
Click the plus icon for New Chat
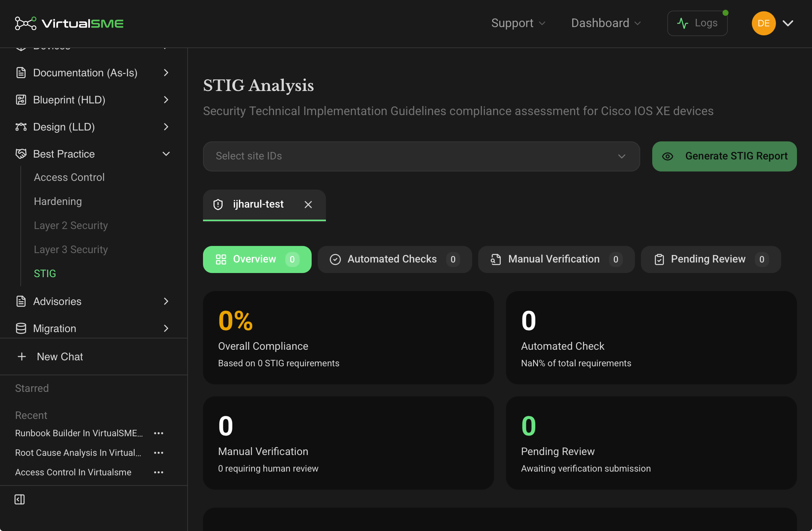pyautogui.click(x=22, y=357)
